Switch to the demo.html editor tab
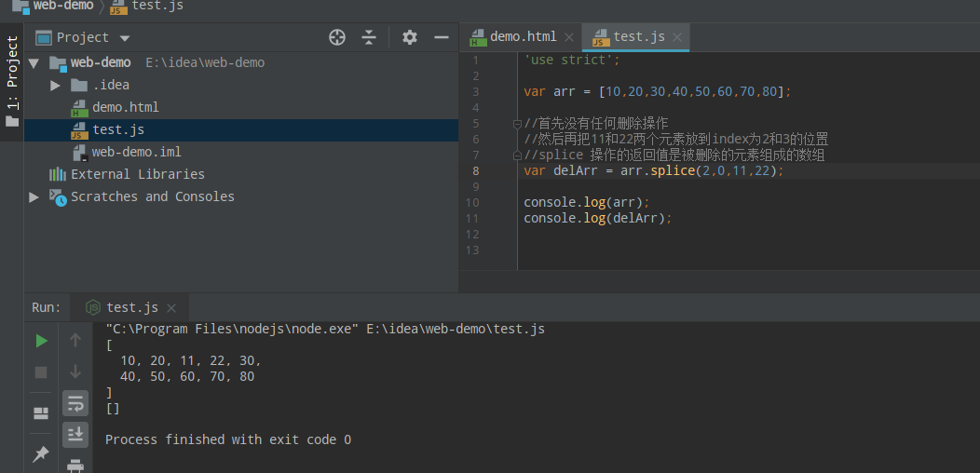 (523, 37)
